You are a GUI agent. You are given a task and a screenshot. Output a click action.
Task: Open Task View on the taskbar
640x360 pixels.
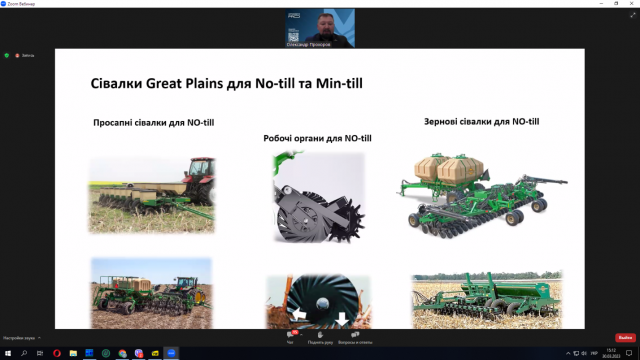(x=40, y=353)
